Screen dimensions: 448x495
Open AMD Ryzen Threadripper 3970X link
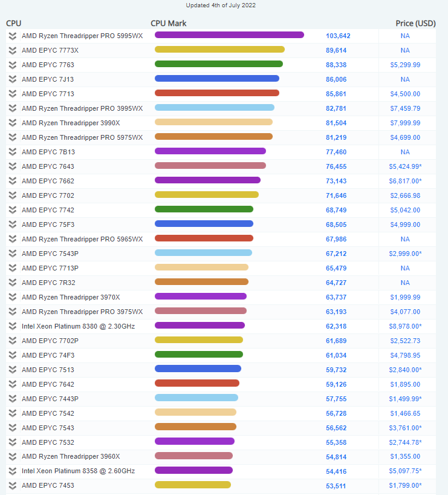[71, 297]
